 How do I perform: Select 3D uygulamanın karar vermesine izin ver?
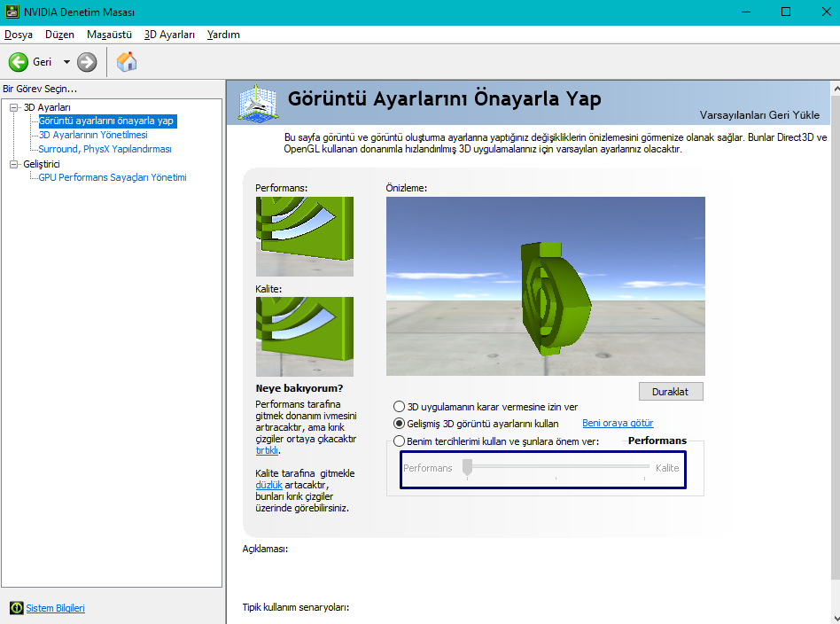pos(399,406)
